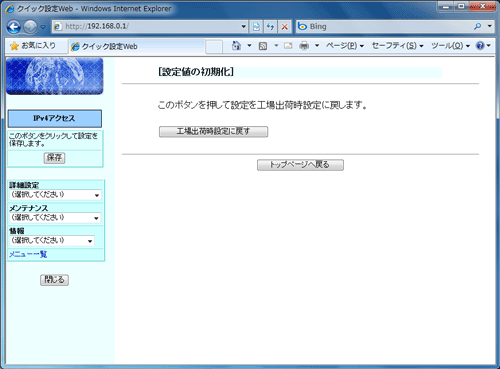Open the ページ(P) menu
The image size is (500, 369).
coord(345,46)
